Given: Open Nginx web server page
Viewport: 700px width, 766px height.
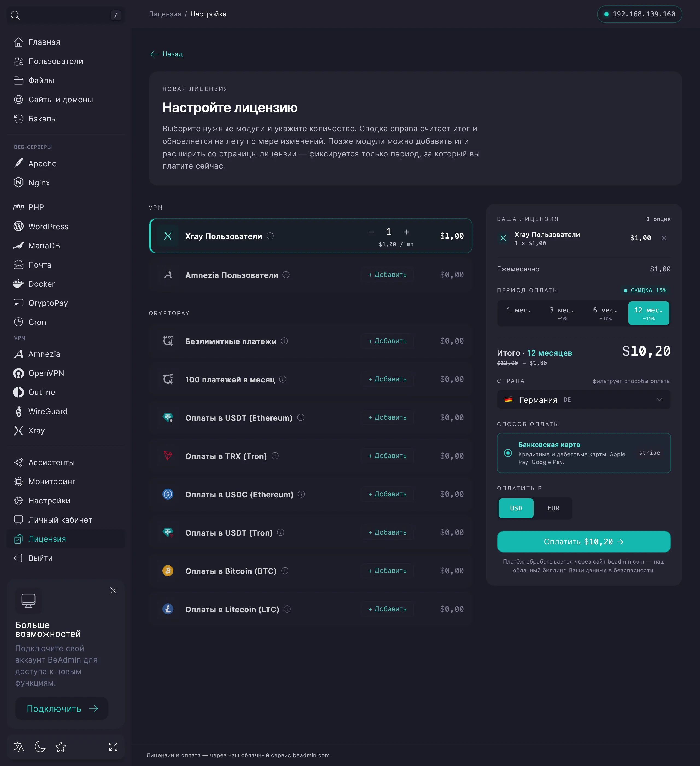Looking at the screenshot, I should click(65, 183).
